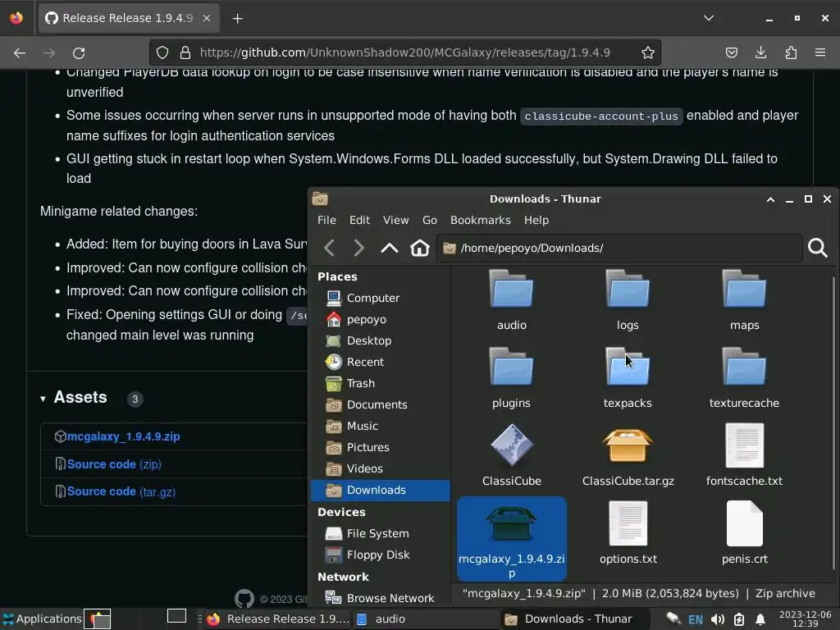
Task: Go forward in Thunar navigation
Action: pyautogui.click(x=359, y=248)
